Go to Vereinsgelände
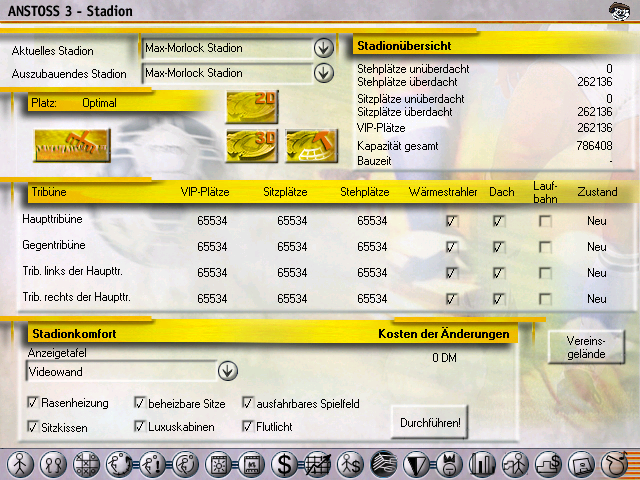The width and height of the screenshot is (640, 480). pos(586,347)
